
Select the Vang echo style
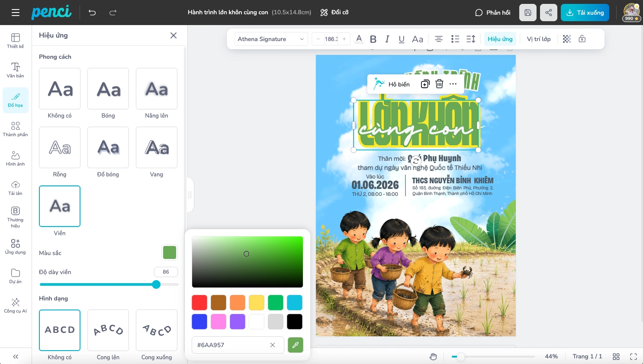[157, 147]
